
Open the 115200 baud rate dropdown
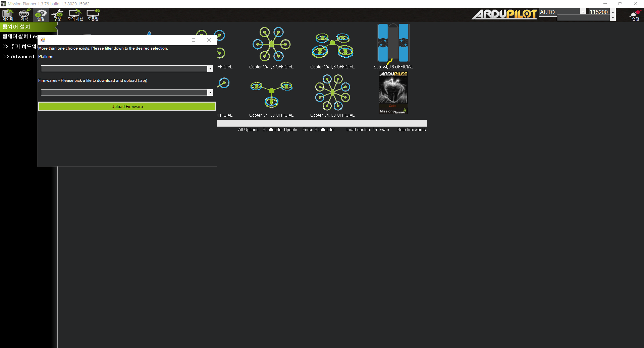pos(613,12)
